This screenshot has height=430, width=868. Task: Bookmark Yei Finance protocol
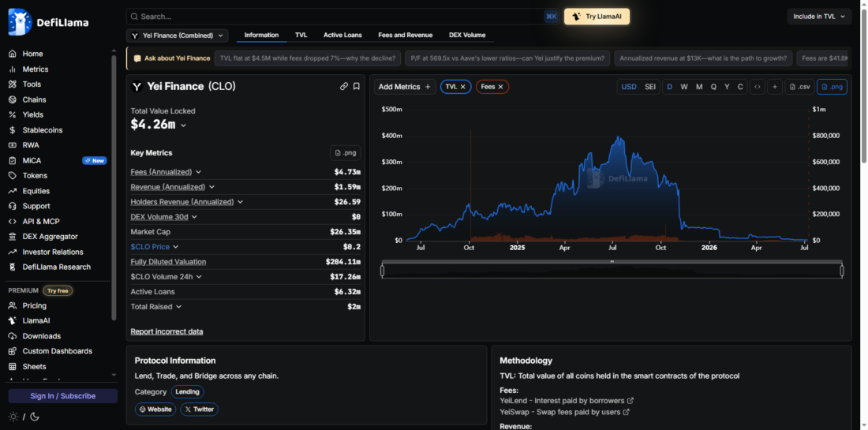point(357,86)
